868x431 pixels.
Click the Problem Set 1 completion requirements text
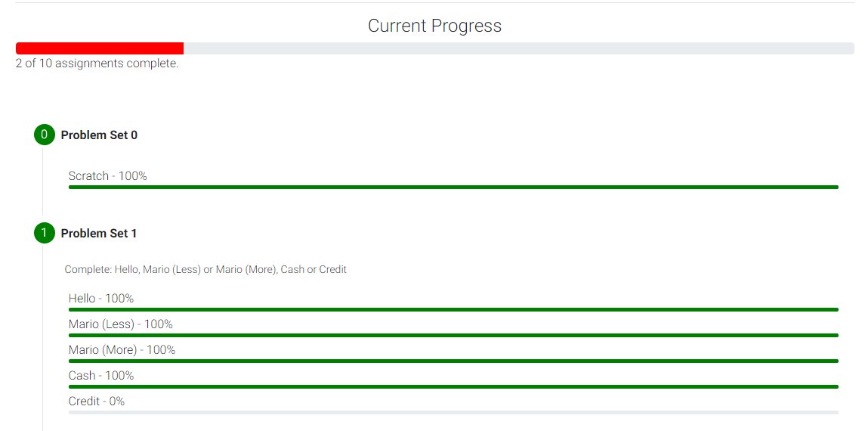pos(205,269)
